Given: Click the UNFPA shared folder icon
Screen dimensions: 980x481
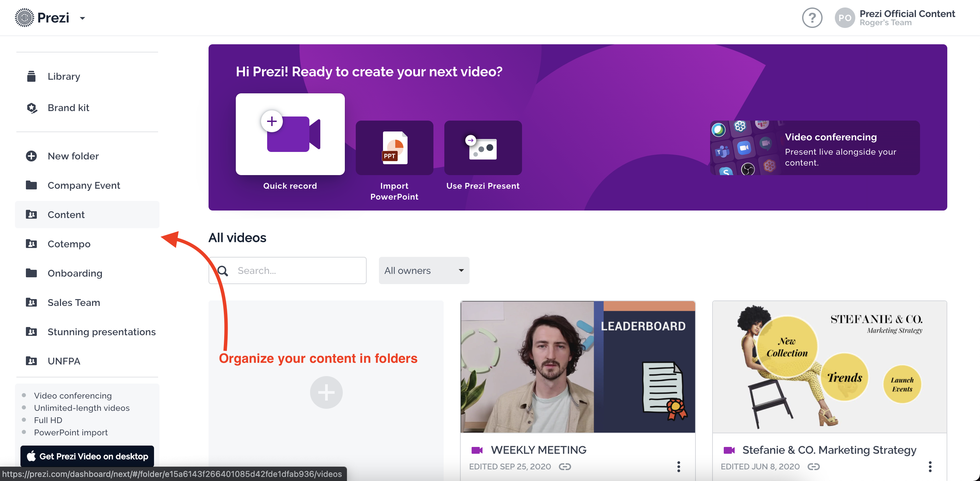Looking at the screenshot, I should 31,361.
